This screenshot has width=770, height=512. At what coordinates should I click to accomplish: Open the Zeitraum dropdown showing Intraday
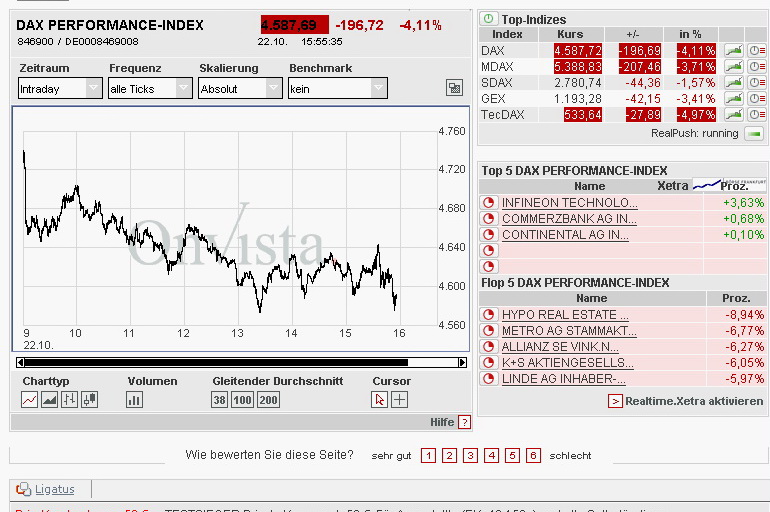pyautogui.click(x=60, y=89)
